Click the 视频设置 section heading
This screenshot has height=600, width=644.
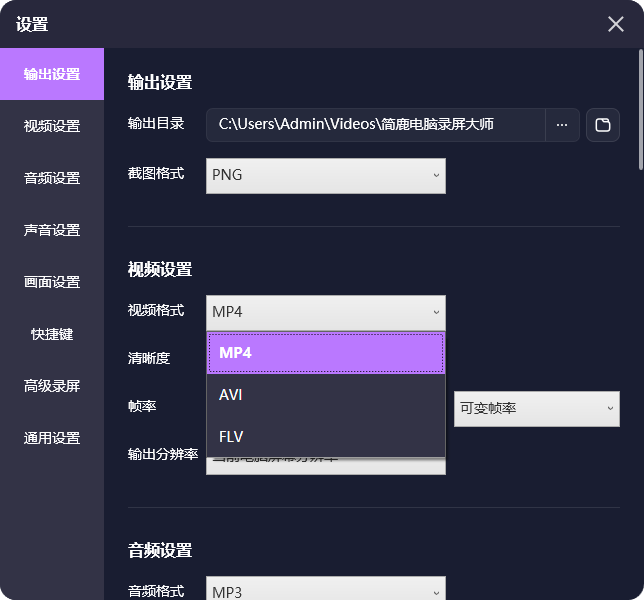click(x=160, y=269)
